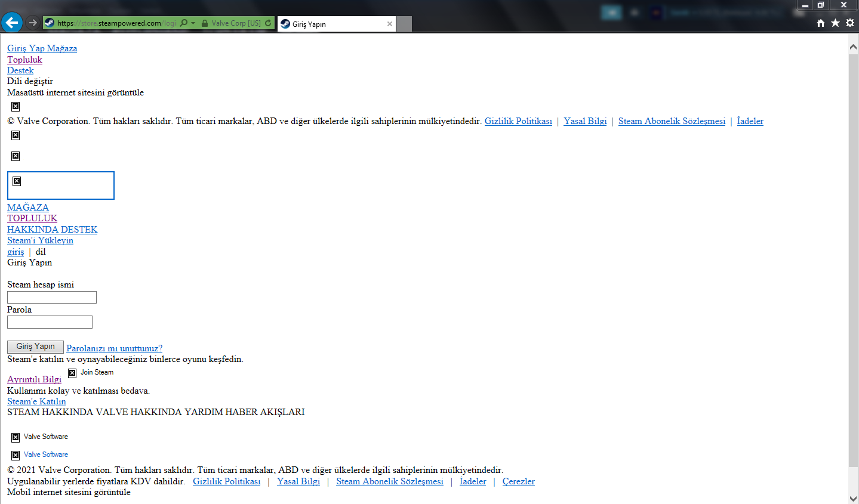Click STEAM HAKKINDA VALVE HAKKINDA footer text
859x504 pixels.
point(156,412)
